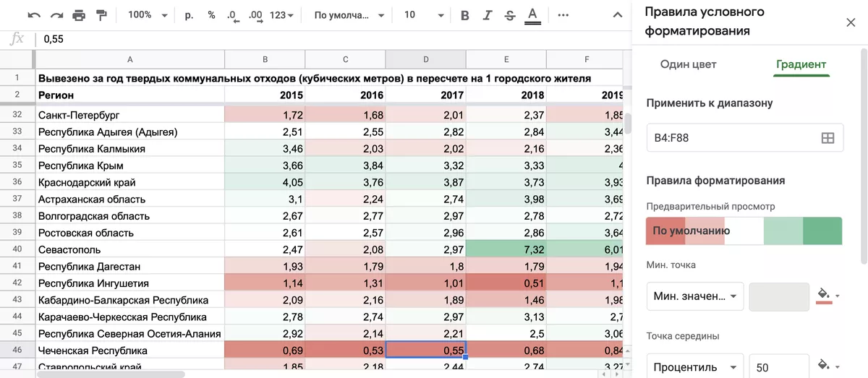Click the minimum point value field

pos(779,296)
